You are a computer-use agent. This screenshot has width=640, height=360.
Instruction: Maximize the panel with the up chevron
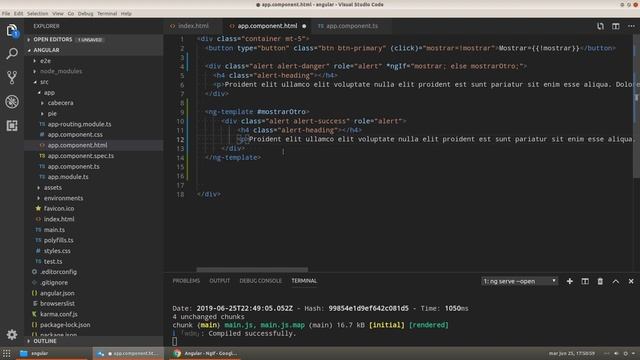pos(616,281)
